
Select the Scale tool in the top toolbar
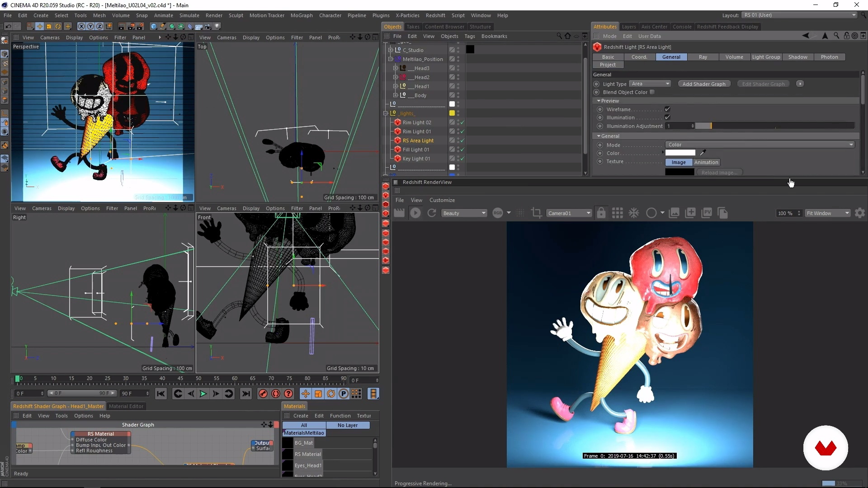click(49, 26)
